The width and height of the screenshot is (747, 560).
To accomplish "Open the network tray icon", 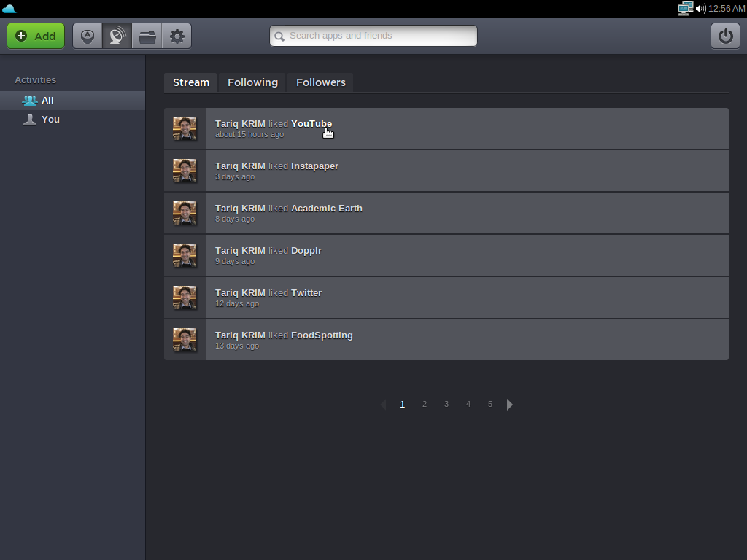I will coord(685,9).
